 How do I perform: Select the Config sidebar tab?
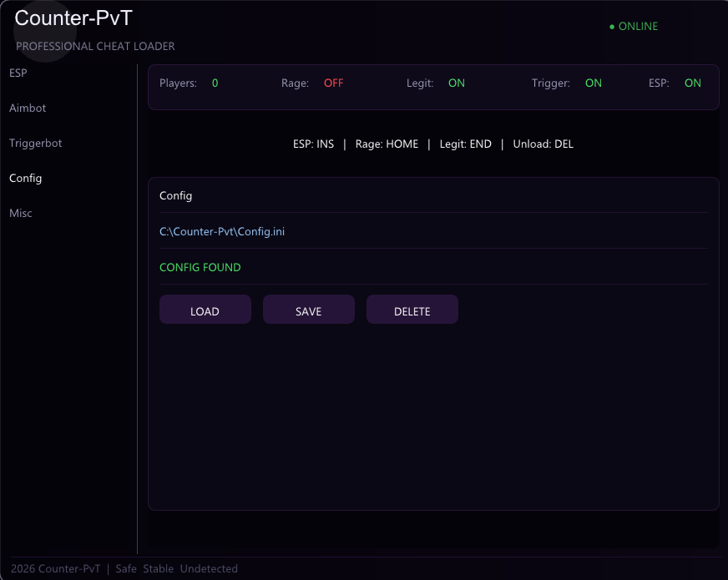26,179
